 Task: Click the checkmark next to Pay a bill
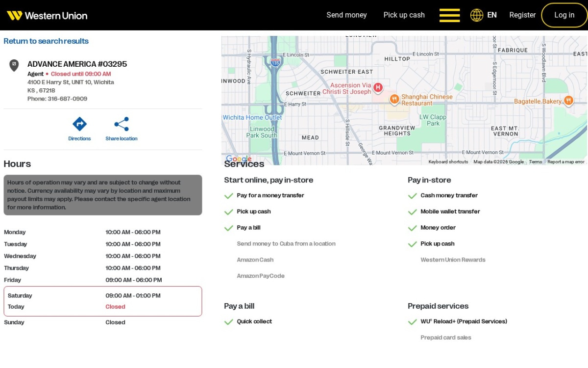pos(228,228)
